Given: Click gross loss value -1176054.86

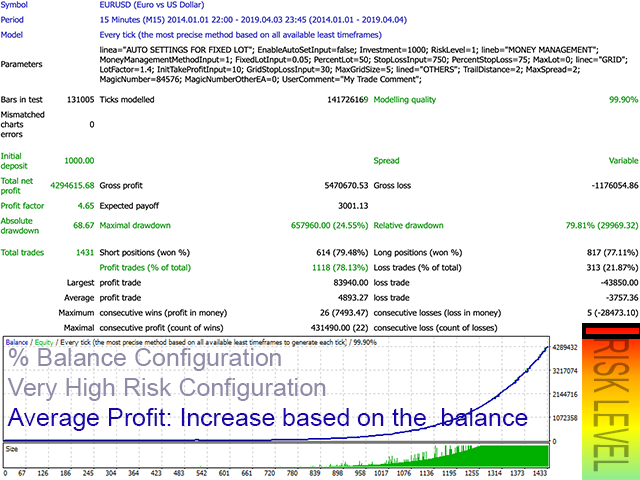Looking at the screenshot, I should pos(615,186).
